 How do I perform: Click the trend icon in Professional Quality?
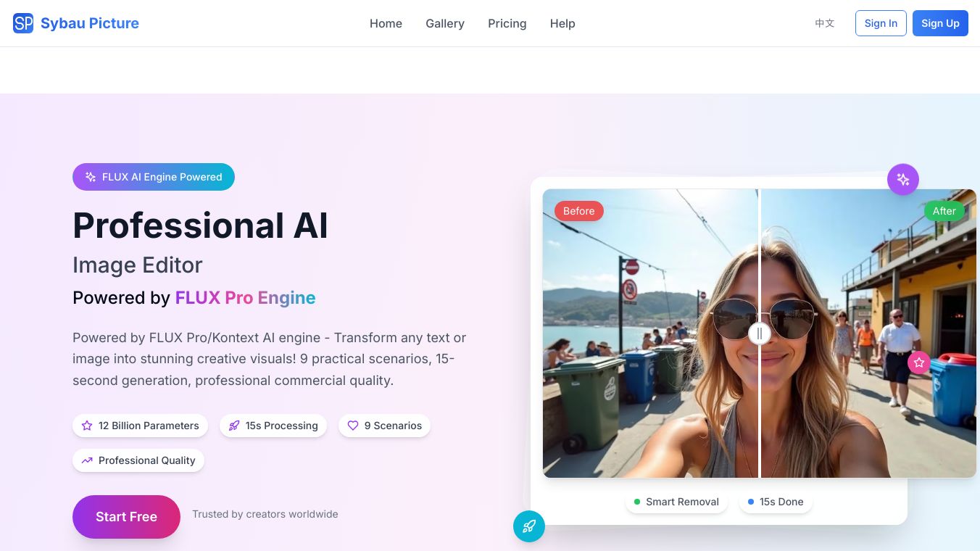pos(87,460)
